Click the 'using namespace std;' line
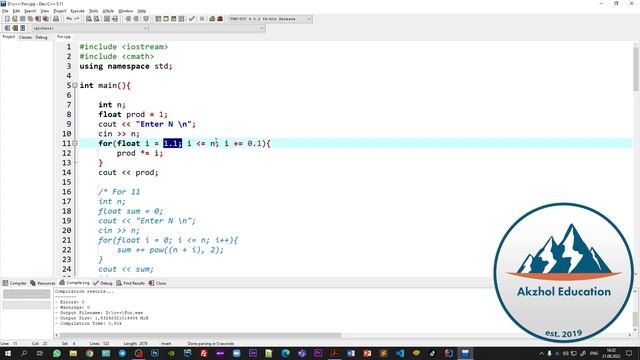 coord(126,66)
